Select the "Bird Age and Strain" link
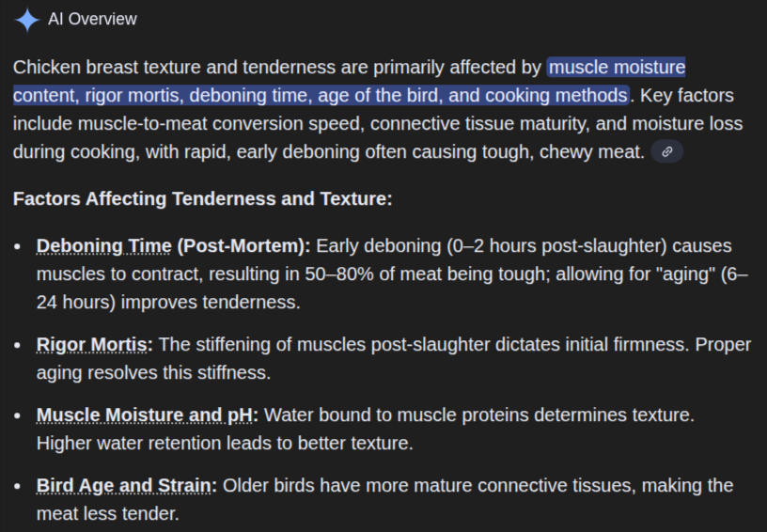 pos(127,485)
